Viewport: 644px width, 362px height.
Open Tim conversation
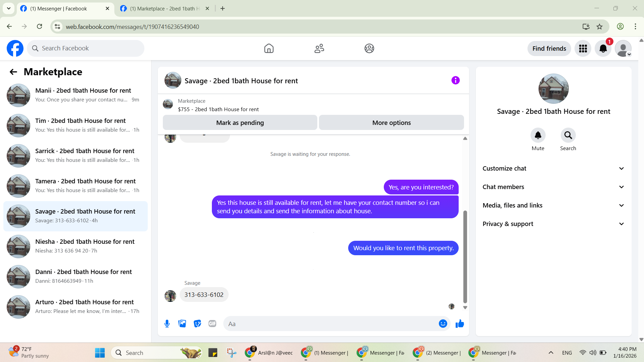tap(76, 126)
